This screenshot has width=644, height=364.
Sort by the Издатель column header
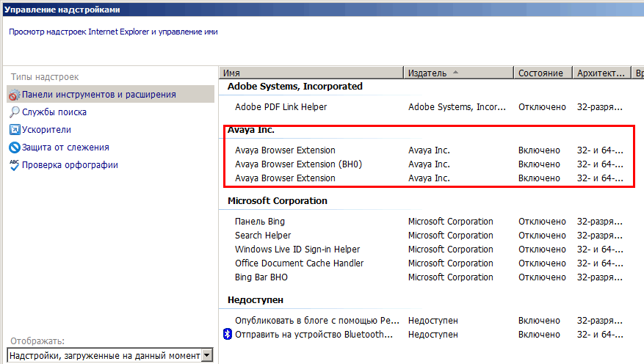[x=459, y=73]
